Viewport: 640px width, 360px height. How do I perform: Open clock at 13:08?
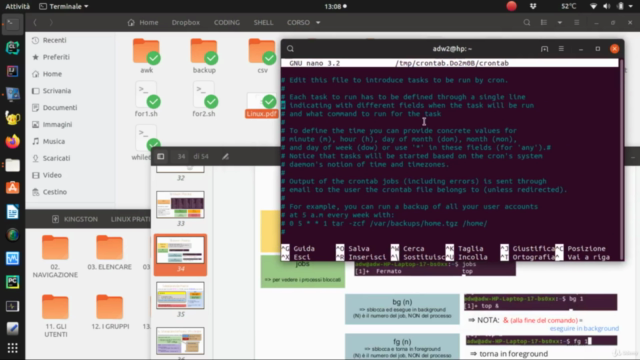pyautogui.click(x=336, y=6)
